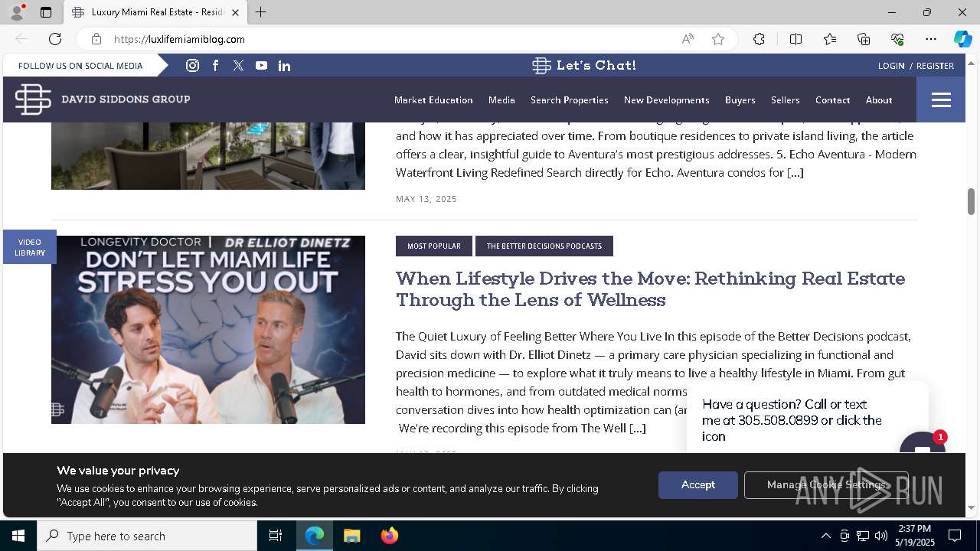Open Manage Cookie Settings
980x551 pixels.
[826, 485]
